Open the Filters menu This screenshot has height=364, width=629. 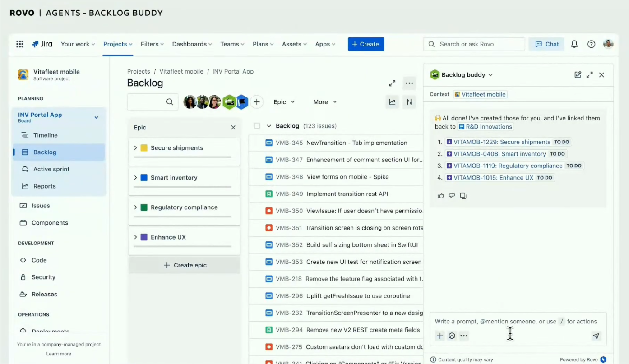click(152, 44)
